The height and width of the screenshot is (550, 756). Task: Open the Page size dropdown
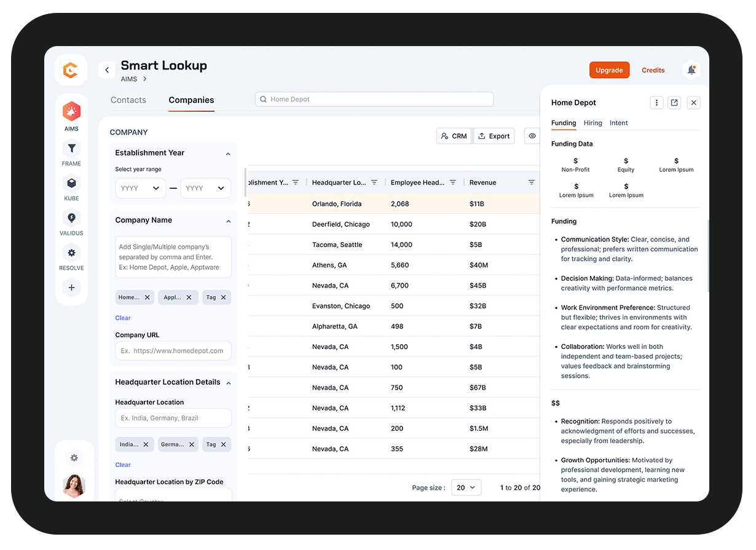(x=466, y=487)
